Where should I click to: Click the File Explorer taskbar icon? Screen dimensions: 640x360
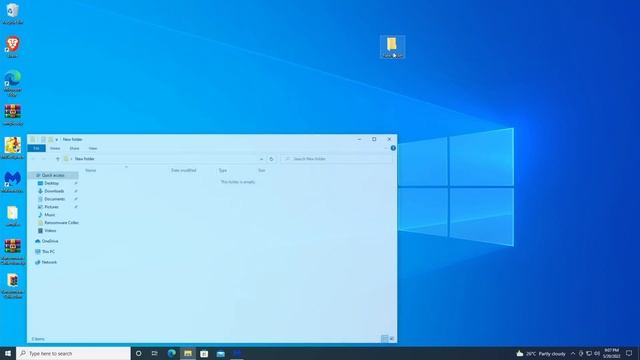(x=188, y=353)
